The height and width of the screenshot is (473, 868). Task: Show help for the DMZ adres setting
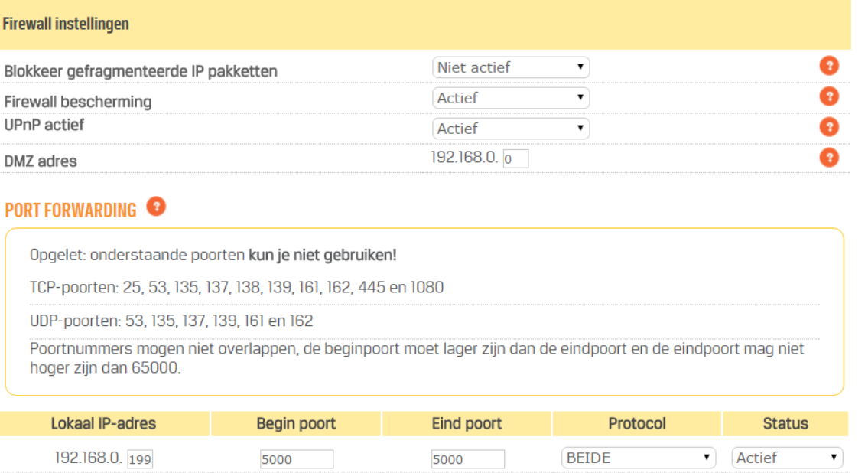tap(828, 158)
